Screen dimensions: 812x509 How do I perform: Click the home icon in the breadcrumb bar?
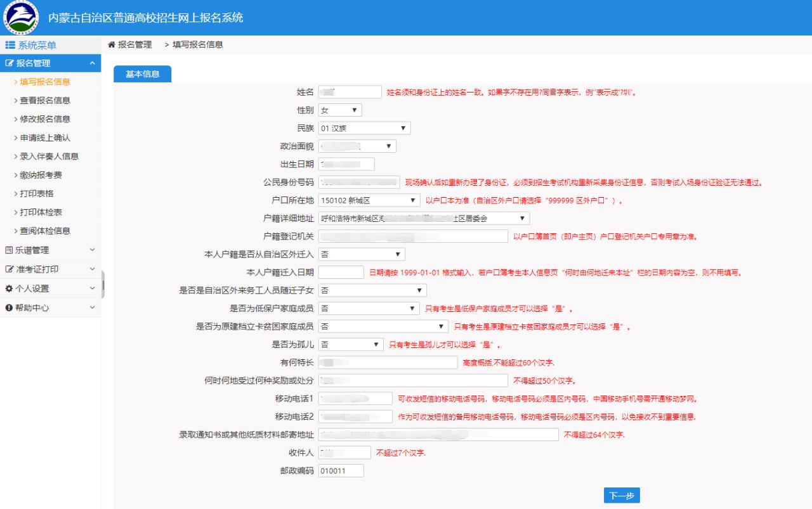pos(112,44)
